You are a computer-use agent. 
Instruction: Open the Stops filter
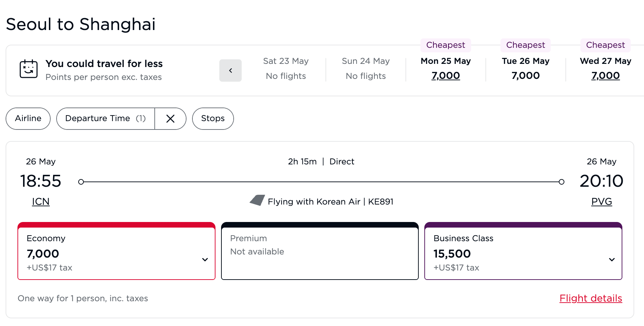(x=213, y=119)
